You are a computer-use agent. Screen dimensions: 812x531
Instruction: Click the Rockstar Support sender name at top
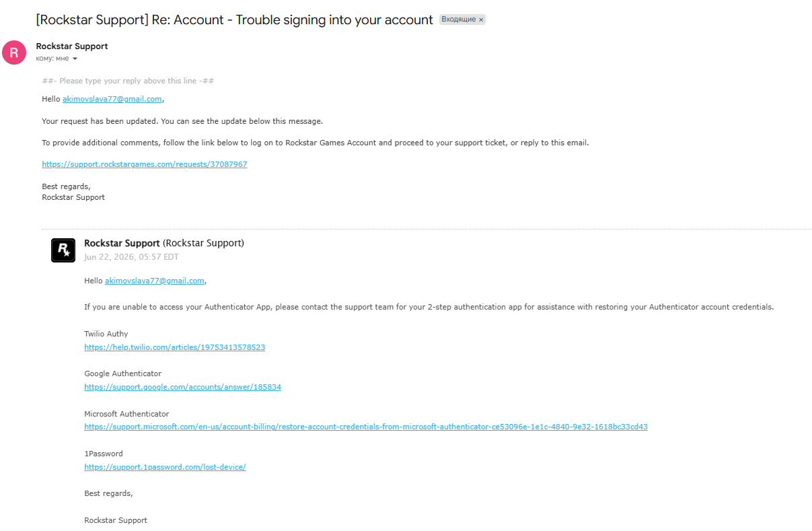pyautogui.click(x=72, y=46)
